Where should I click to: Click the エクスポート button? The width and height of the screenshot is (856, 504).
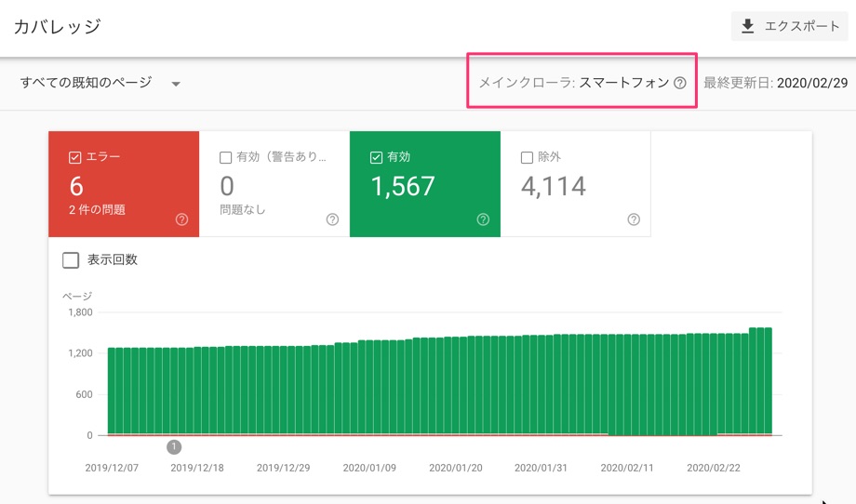tap(790, 26)
